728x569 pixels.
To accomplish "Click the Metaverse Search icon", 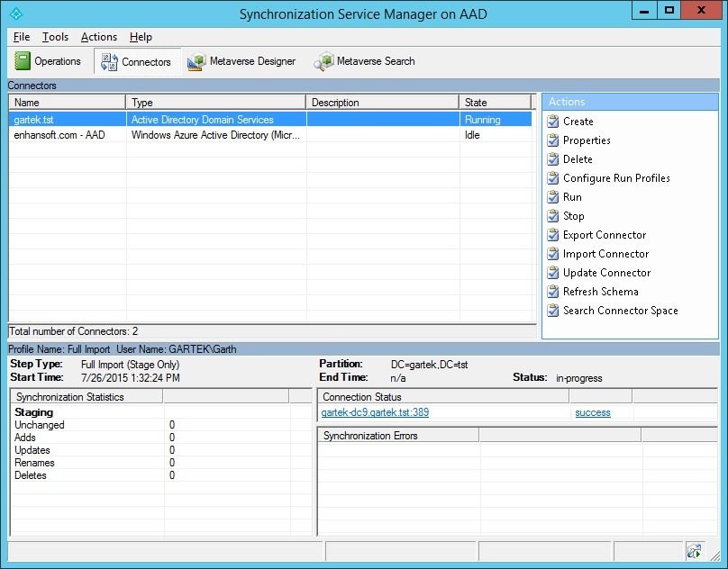I will [x=323, y=61].
